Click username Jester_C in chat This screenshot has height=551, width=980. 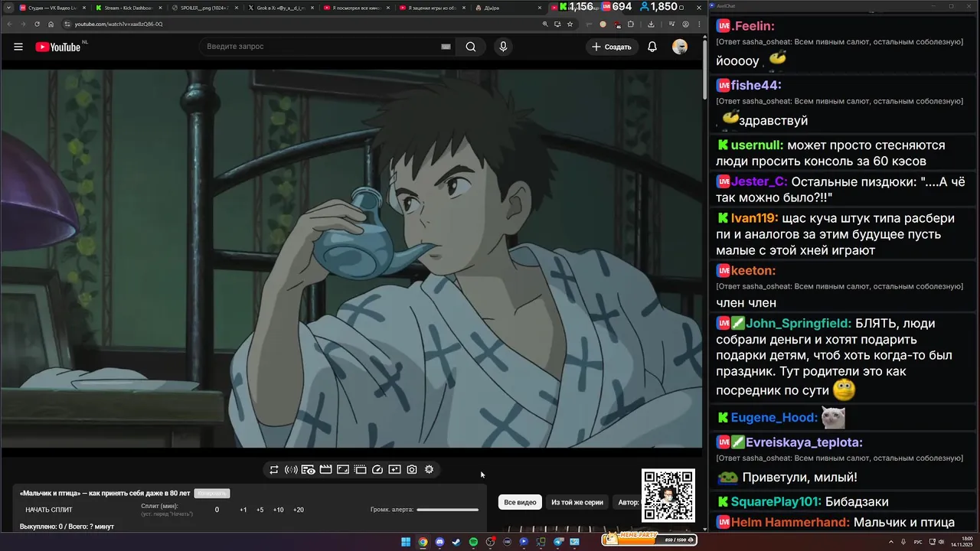[x=759, y=182]
